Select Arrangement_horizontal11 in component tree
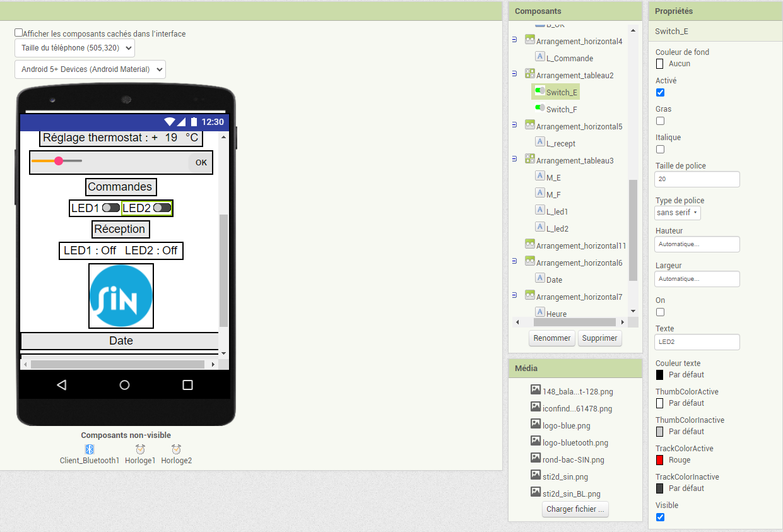The height and width of the screenshot is (532, 783). 580,245
